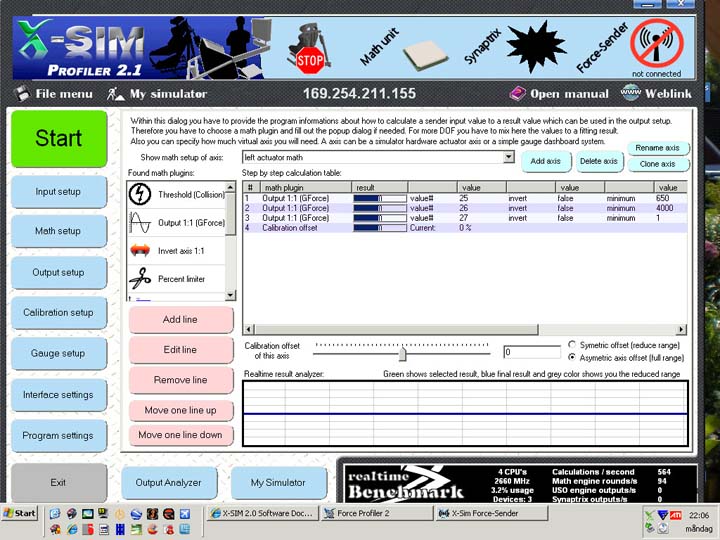
Task: Click plugin list scrollbar down arrow
Action: click(231, 295)
